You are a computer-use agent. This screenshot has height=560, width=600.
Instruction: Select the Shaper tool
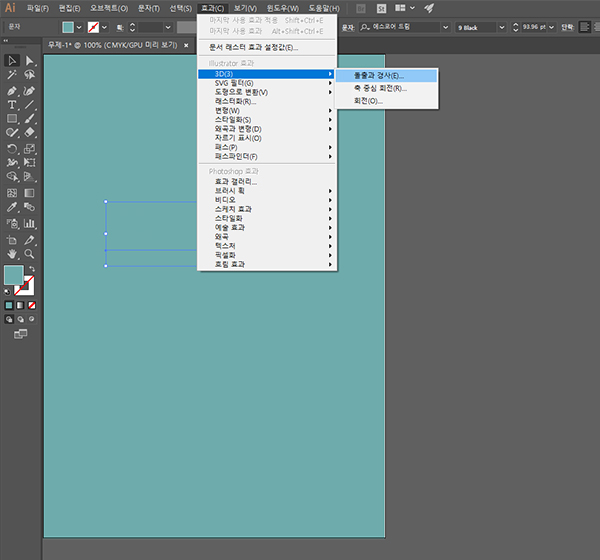tap(12, 133)
